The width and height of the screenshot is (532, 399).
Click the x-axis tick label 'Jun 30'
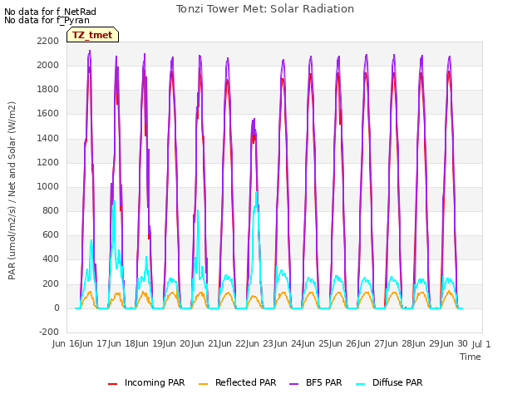pyautogui.click(x=455, y=343)
